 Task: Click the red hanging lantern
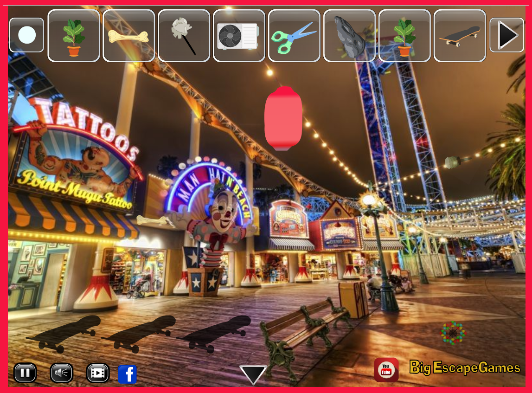283,118
